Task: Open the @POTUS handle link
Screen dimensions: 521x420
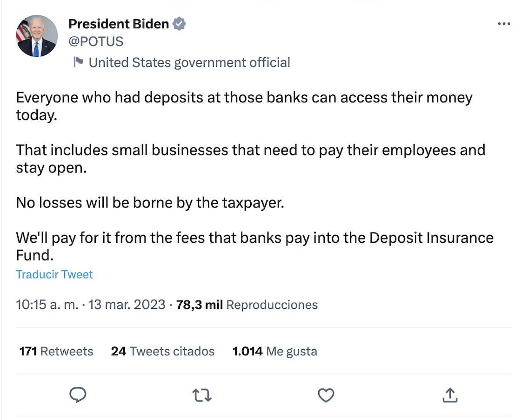Action: pyautogui.click(x=96, y=41)
